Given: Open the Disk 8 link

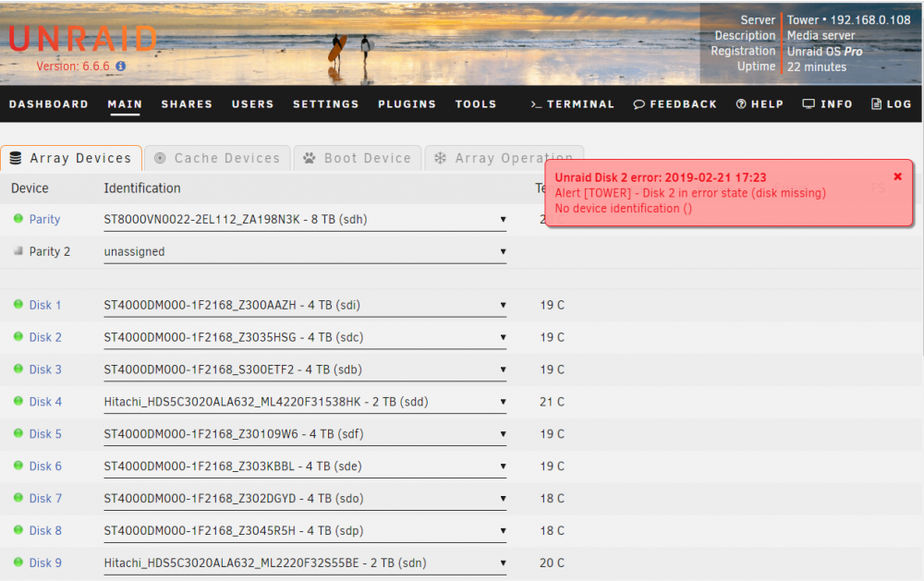Looking at the screenshot, I should point(45,531).
